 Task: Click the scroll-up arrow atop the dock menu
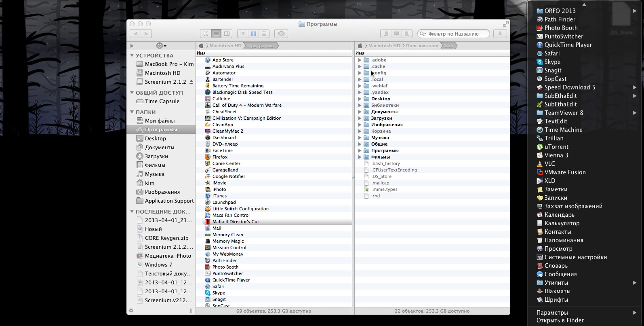pos(584,4)
